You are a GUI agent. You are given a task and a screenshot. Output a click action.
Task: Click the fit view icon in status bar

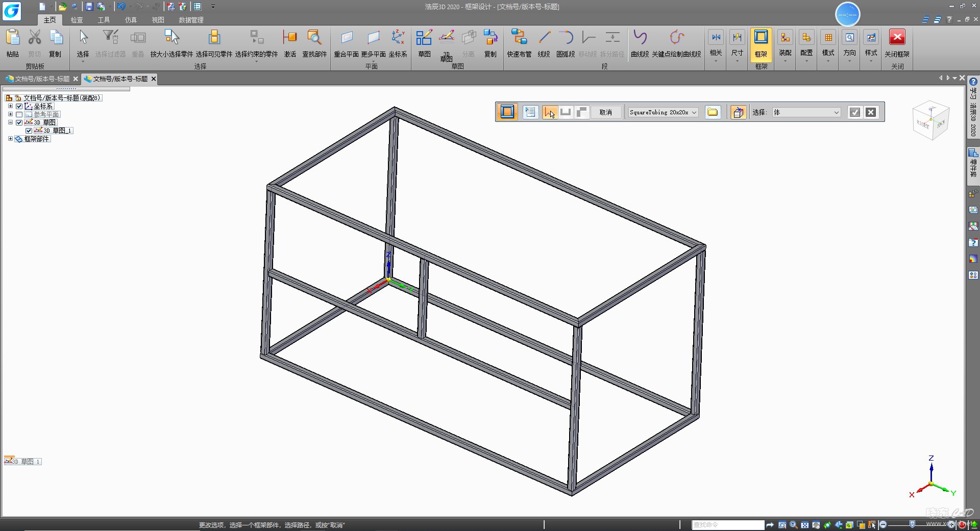coord(804,525)
